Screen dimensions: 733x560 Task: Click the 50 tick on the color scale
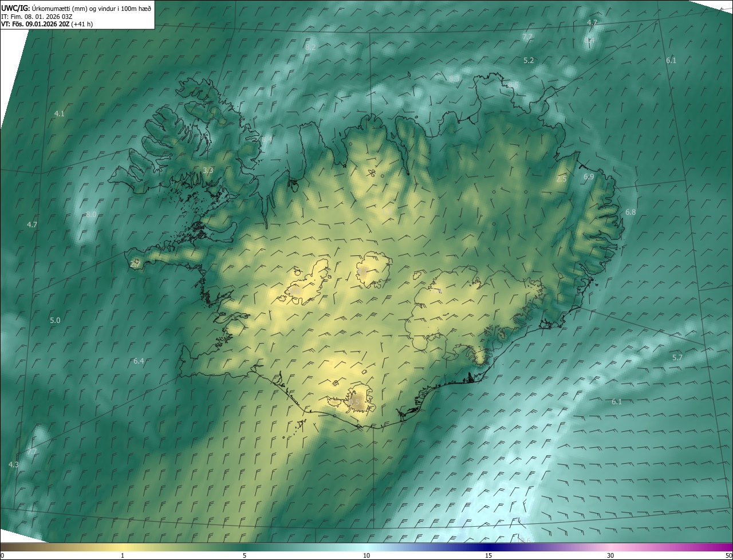(728, 555)
